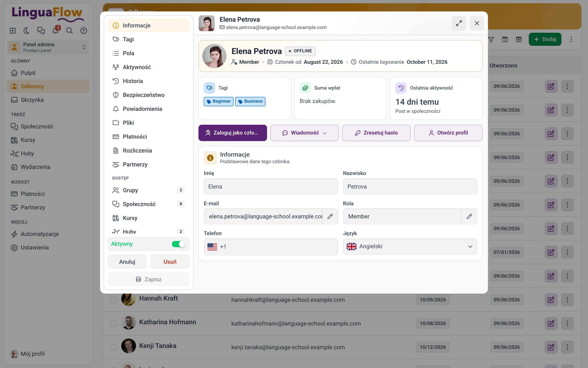Open the chat messages icon in sidebar header
Screen dimensions: 588x368
[41, 31]
